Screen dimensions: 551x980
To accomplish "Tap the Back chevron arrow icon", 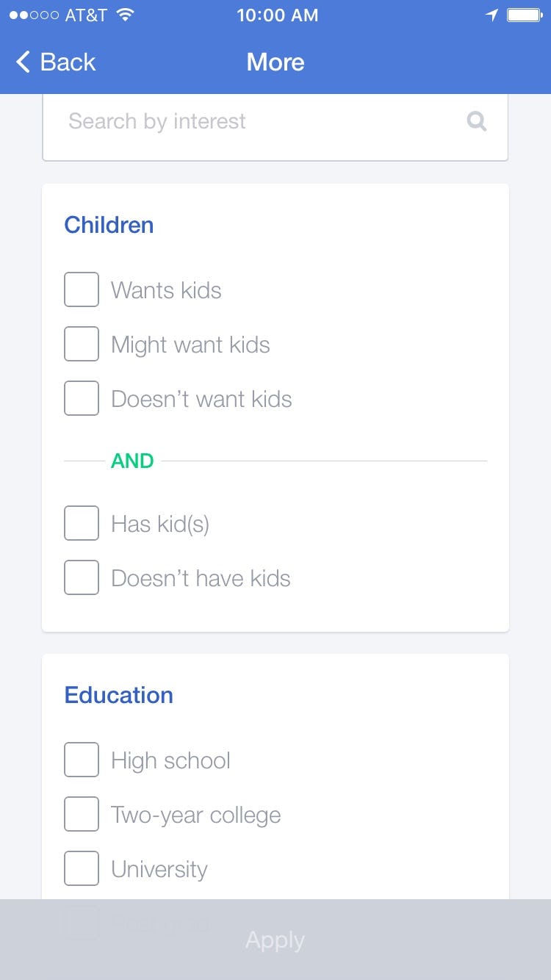I will [x=24, y=62].
